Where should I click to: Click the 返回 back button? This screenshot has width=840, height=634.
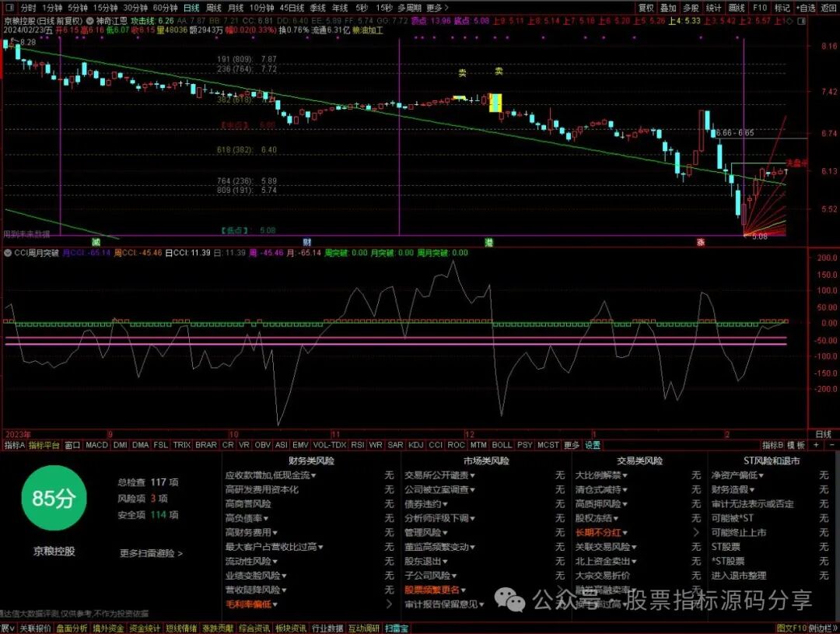828,8
